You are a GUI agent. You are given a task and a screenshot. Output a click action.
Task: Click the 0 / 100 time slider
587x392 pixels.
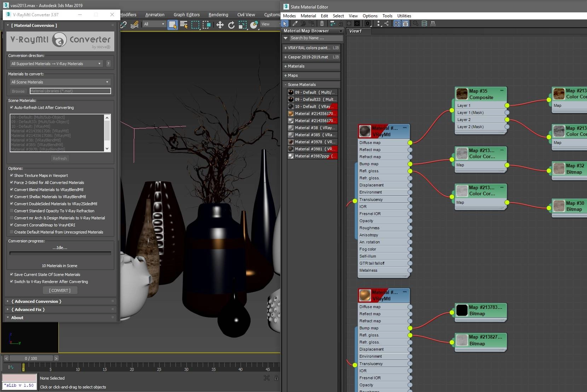[31, 358]
